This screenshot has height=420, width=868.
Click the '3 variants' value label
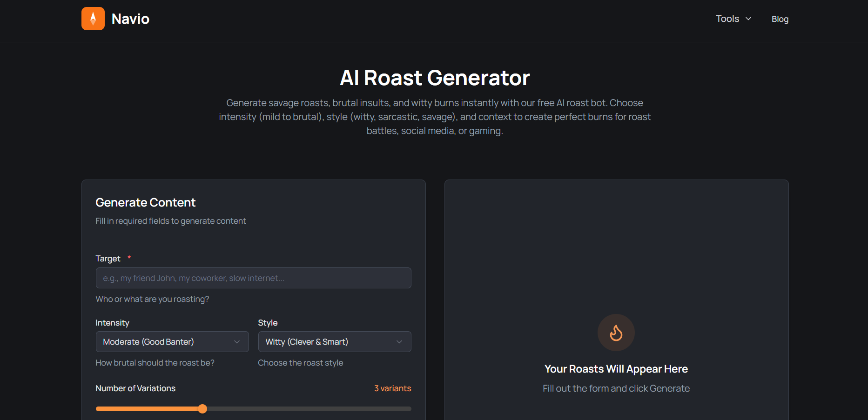coord(392,388)
